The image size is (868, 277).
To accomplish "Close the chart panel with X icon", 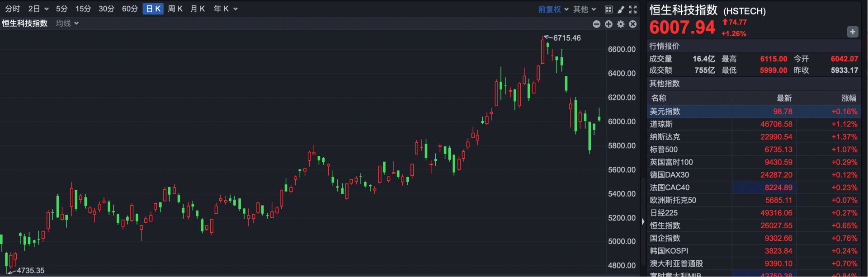I will coord(633,24).
